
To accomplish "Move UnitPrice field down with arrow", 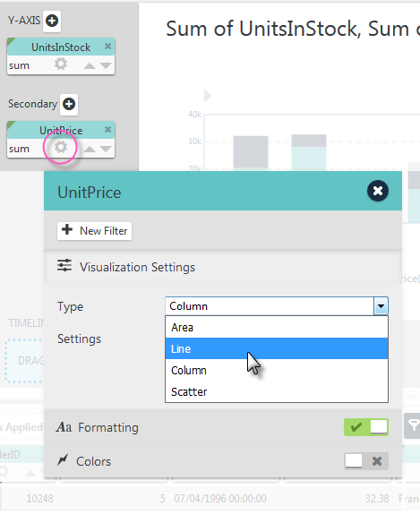I will pos(106,149).
